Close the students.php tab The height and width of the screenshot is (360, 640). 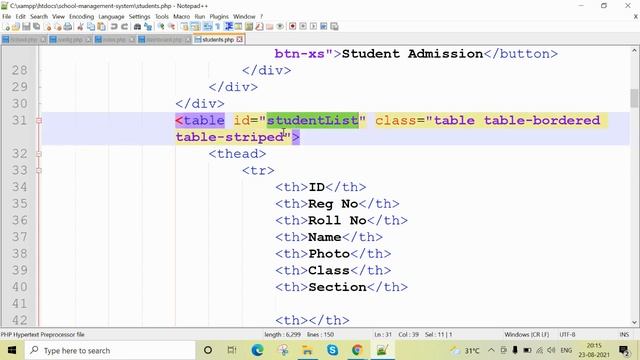click(x=240, y=40)
